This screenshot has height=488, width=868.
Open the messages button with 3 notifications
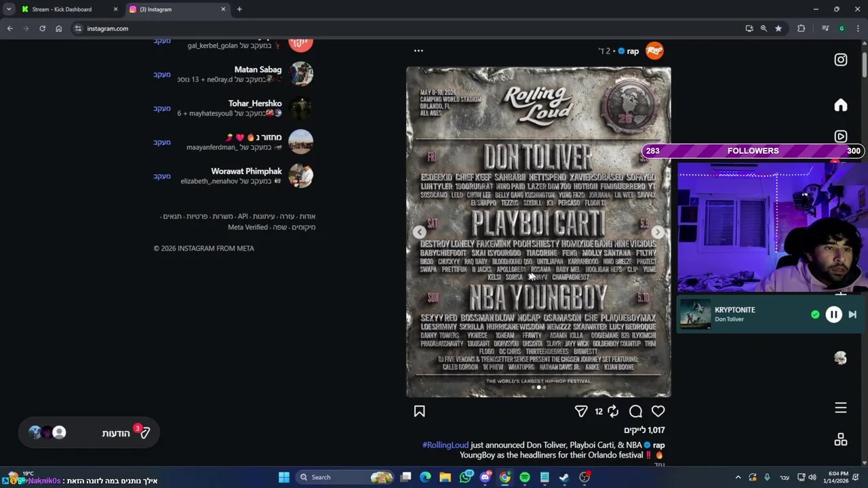pos(89,432)
